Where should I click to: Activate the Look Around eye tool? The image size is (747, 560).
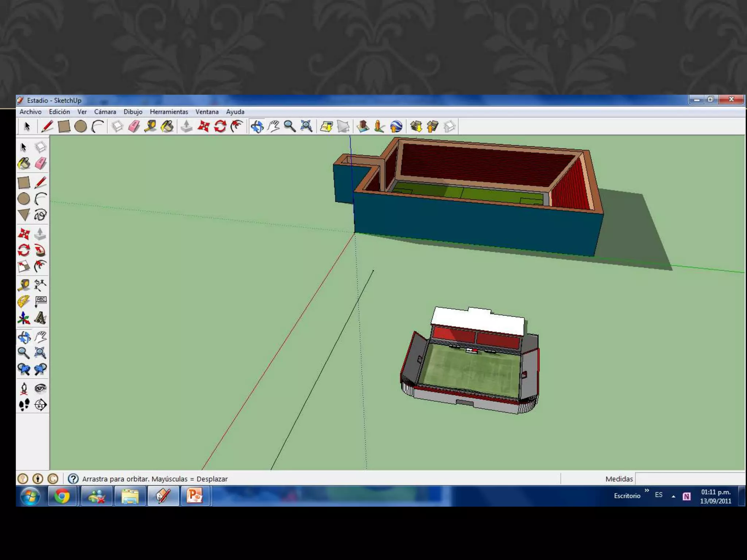pos(40,389)
